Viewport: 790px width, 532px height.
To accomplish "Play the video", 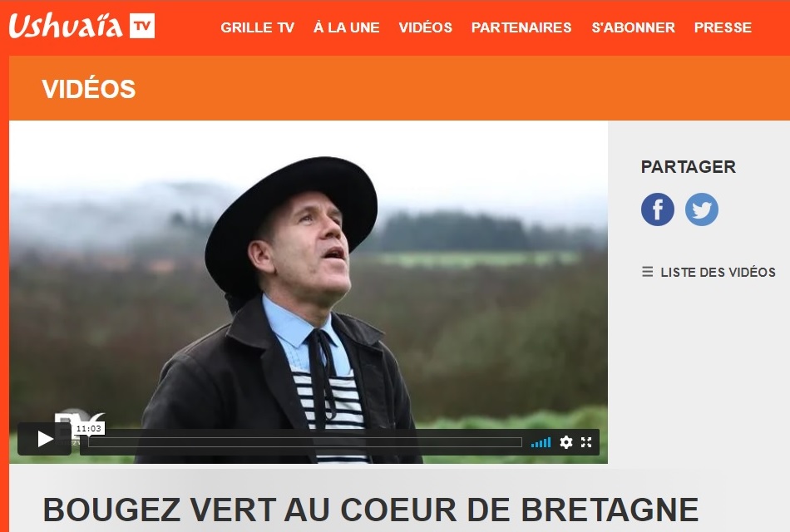I will 44,439.
